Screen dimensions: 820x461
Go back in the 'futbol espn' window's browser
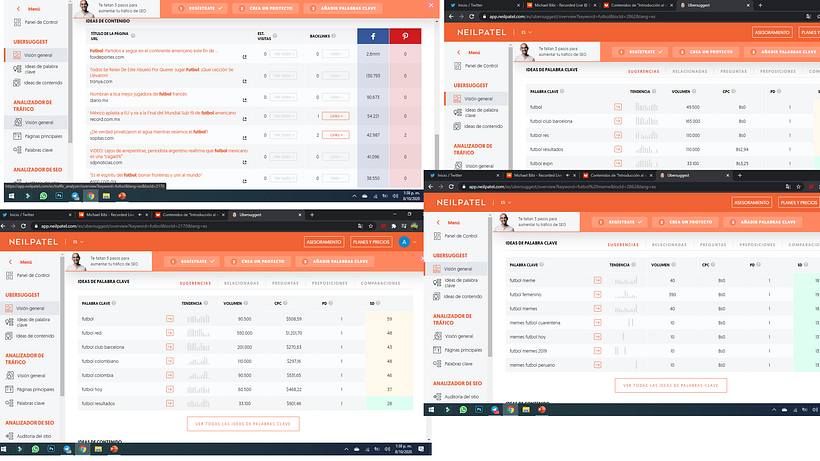451,16
